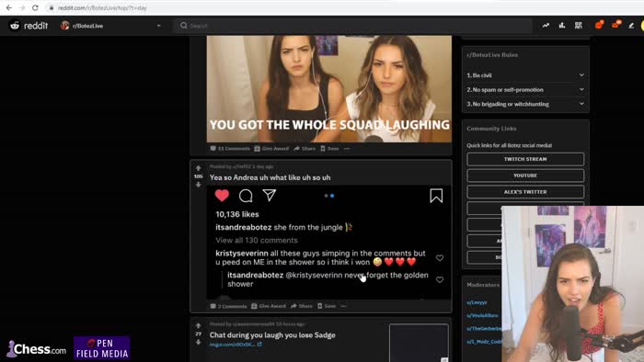Viewport: 644px width, 362px height.
Task: Click the TWITCH STREAM community link button
Action: click(525, 159)
